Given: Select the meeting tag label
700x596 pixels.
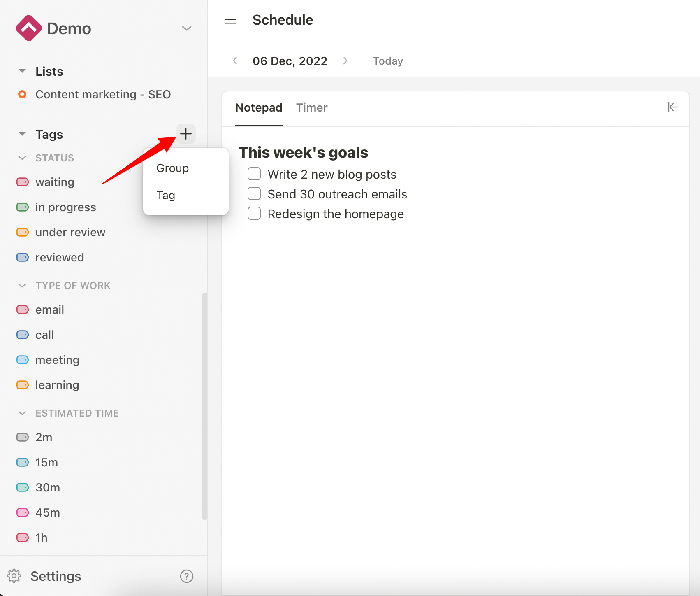Looking at the screenshot, I should [x=57, y=360].
